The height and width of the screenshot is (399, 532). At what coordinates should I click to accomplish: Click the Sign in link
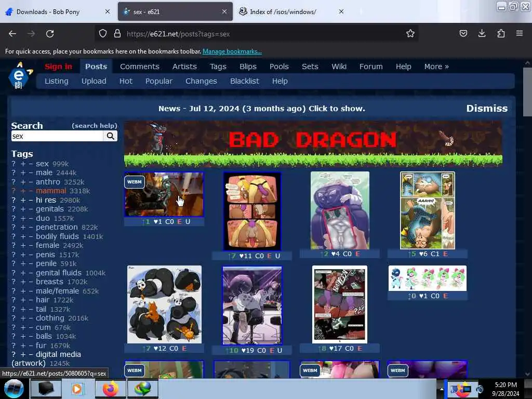click(x=58, y=66)
